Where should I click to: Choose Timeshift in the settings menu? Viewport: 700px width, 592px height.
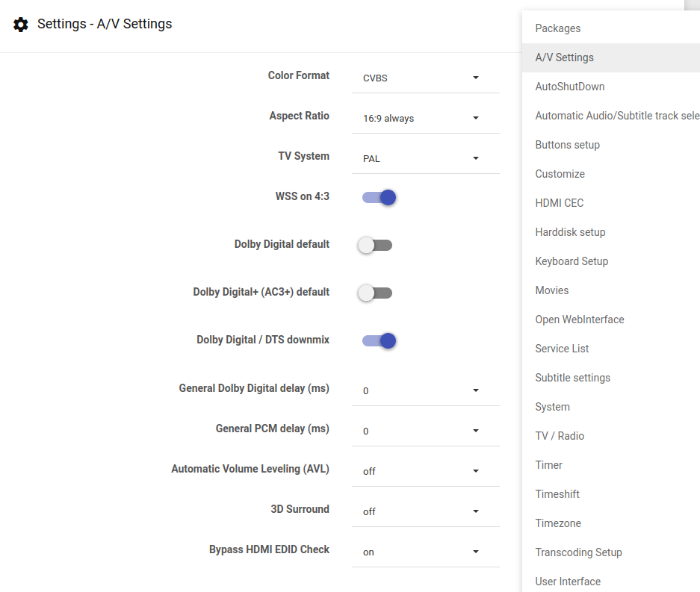click(557, 494)
